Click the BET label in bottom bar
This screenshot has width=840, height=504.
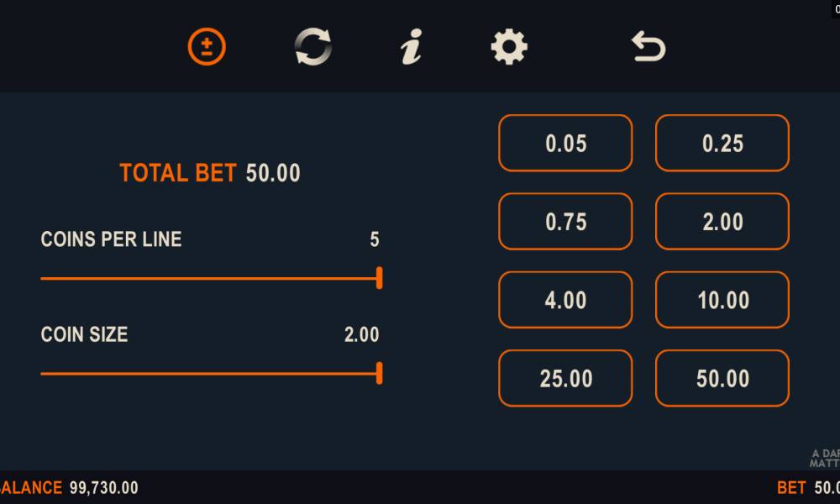click(x=791, y=488)
